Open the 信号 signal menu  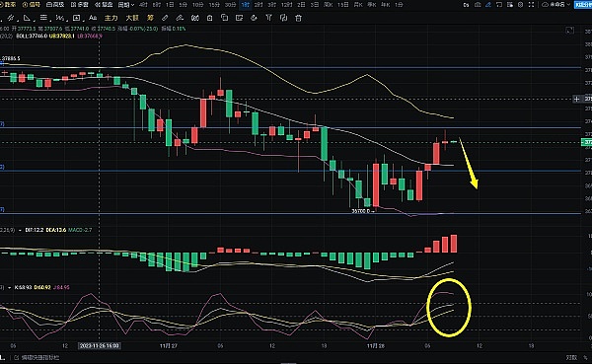pos(32,5)
